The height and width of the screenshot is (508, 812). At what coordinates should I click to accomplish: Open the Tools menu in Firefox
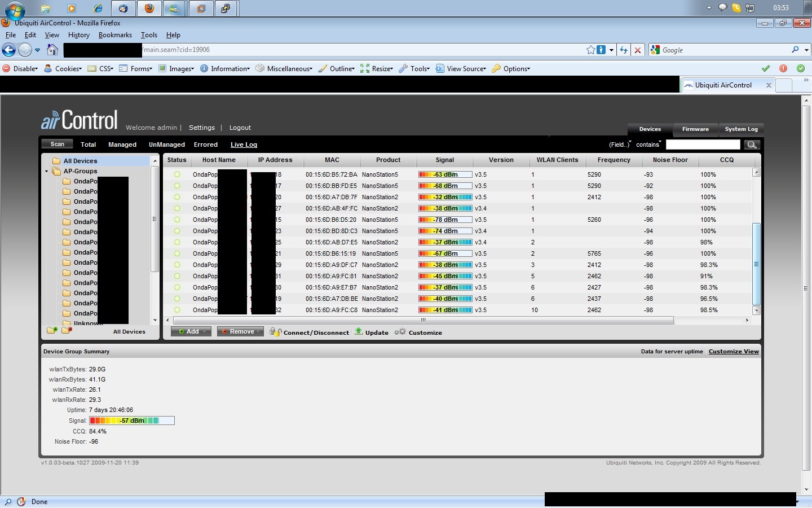(x=149, y=35)
